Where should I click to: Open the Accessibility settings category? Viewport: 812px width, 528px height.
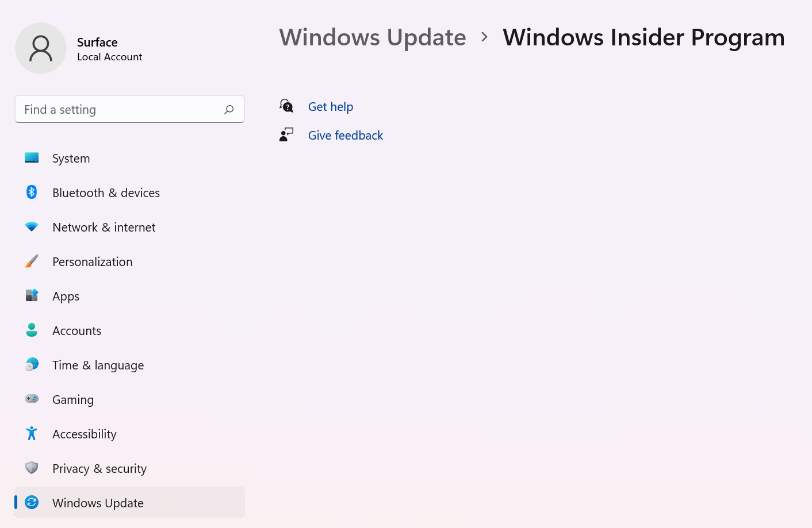[130, 434]
